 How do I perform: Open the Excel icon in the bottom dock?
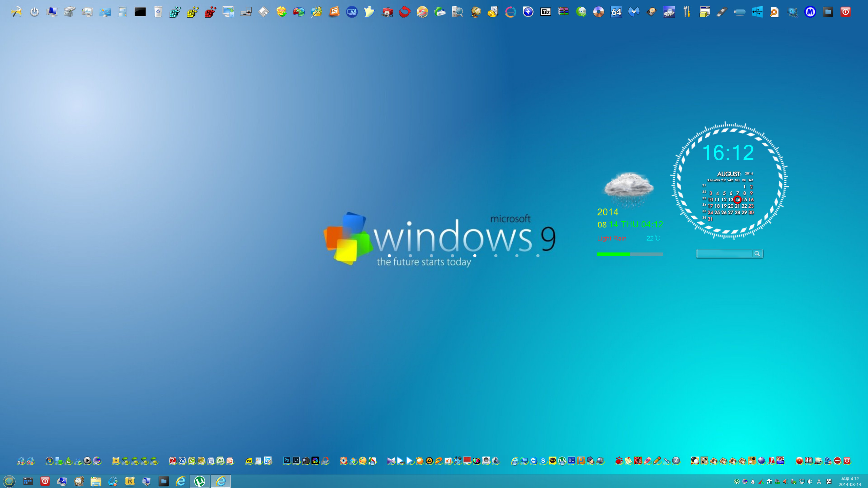220,461
